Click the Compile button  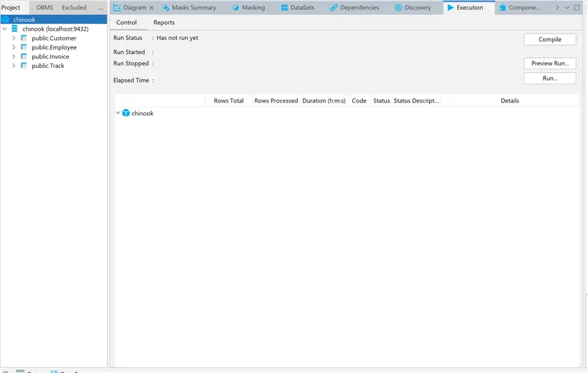pos(549,39)
